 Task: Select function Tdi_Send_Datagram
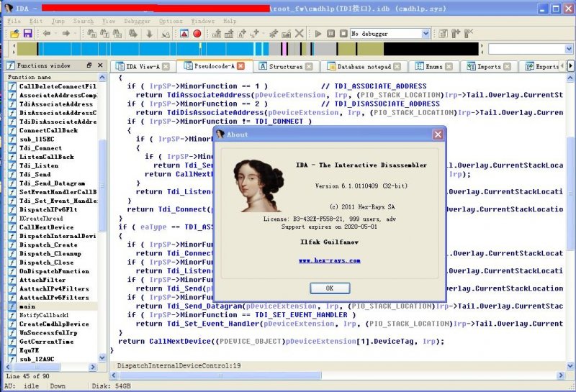coord(52,183)
